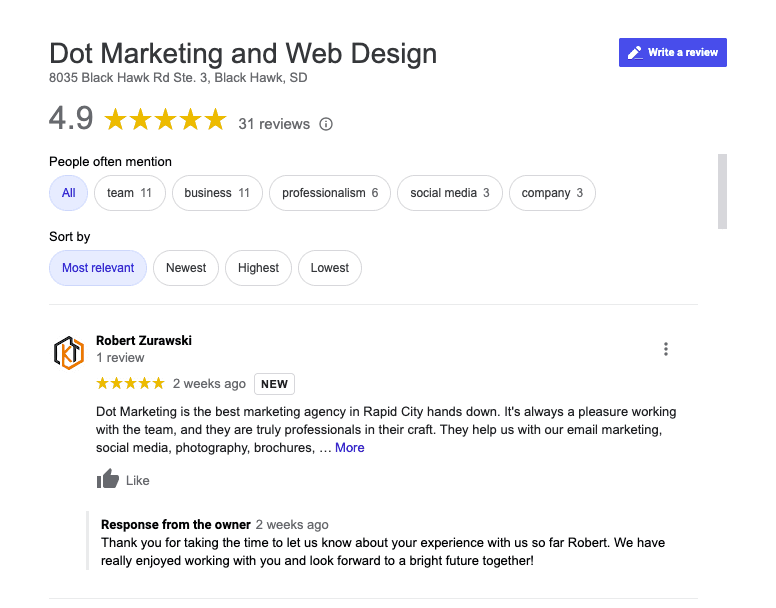Image resolution: width=776 pixels, height=608 pixels.
Task: Open the reviews info circle icon
Action: (x=326, y=124)
